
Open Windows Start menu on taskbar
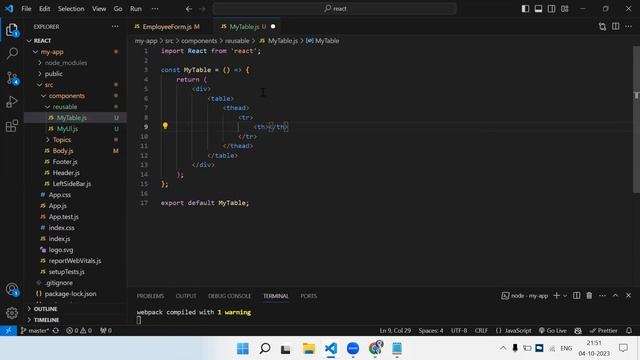pos(243,349)
